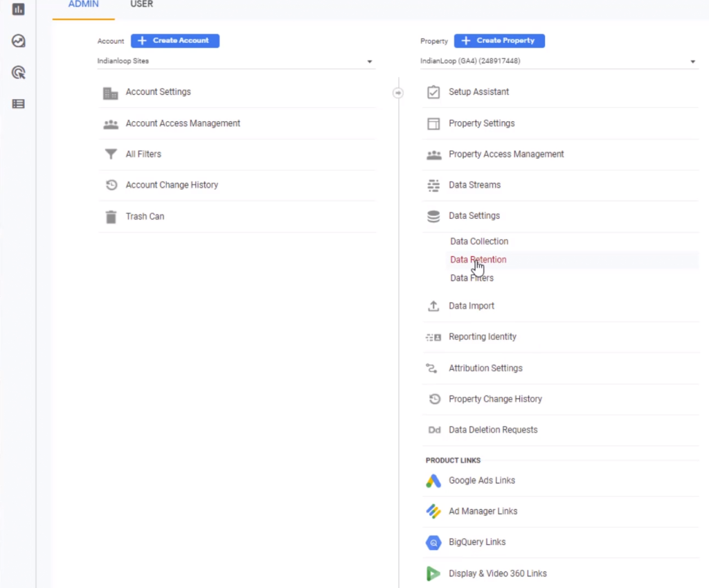This screenshot has width=709, height=588.
Task: Open Explore icon in left sidebar
Action: click(19, 41)
